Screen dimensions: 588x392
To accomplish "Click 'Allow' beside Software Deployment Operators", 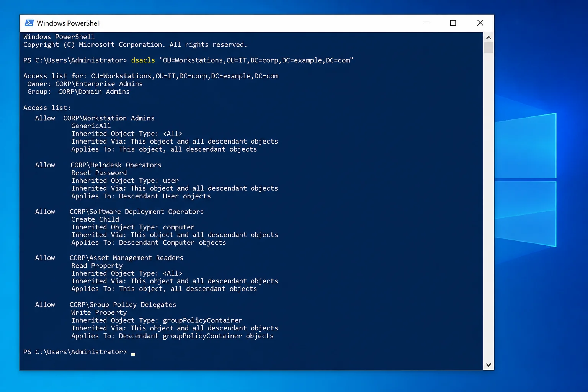I will [45, 212].
